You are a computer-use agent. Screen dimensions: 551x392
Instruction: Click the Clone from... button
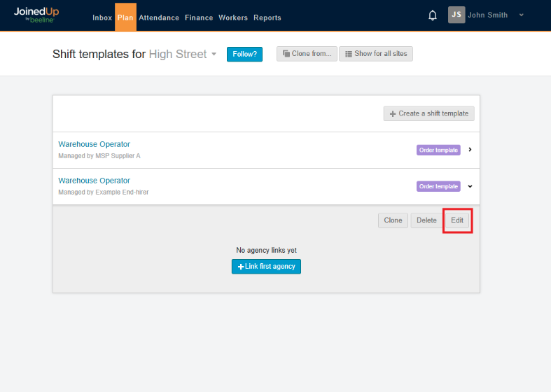pyautogui.click(x=307, y=54)
